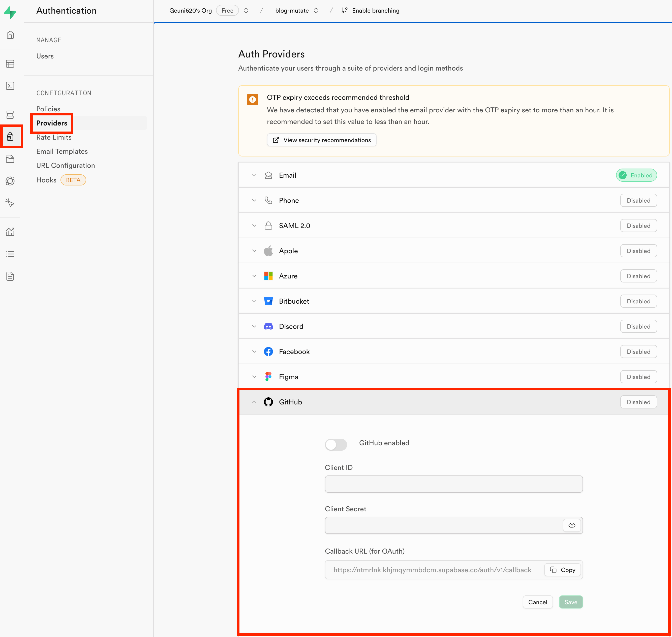Click the GitHub Disabled status badge
672x637 pixels.
click(x=638, y=402)
